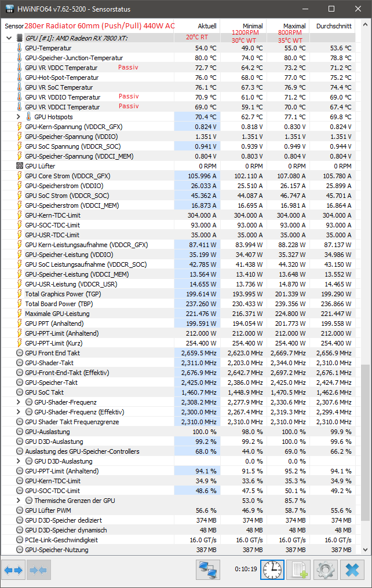The height and width of the screenshot is (588, 372).
Task: Click the elapsed time 0:10:19
Action: click(246, 569)
